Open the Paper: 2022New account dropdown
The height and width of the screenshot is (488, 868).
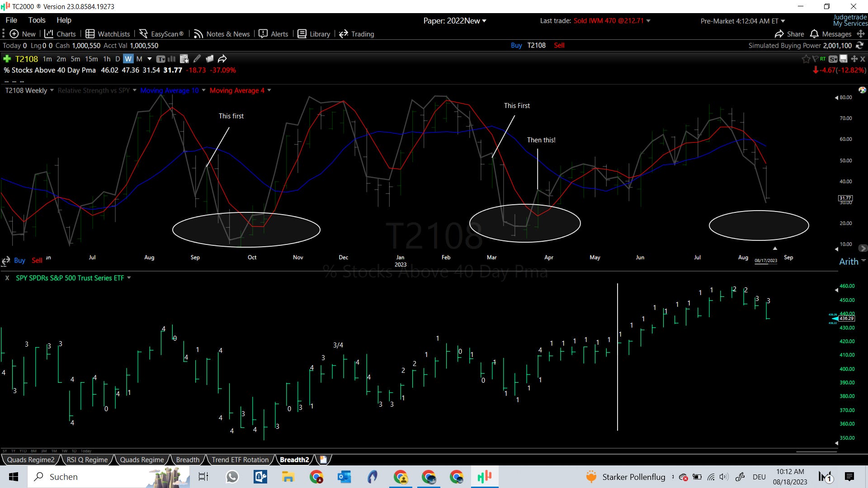[454, 21]
